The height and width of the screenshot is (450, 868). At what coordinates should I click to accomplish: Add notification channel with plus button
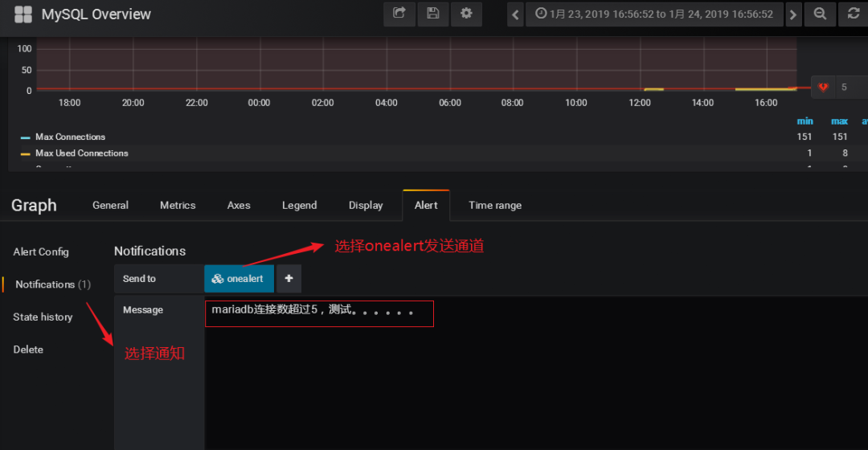[289, 278]
